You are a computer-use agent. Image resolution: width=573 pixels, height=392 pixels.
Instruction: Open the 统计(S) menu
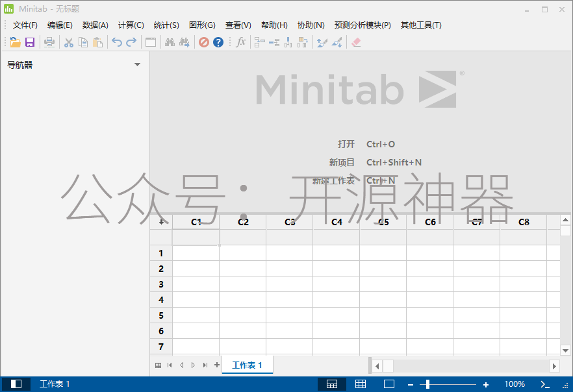tap(166, 25)
